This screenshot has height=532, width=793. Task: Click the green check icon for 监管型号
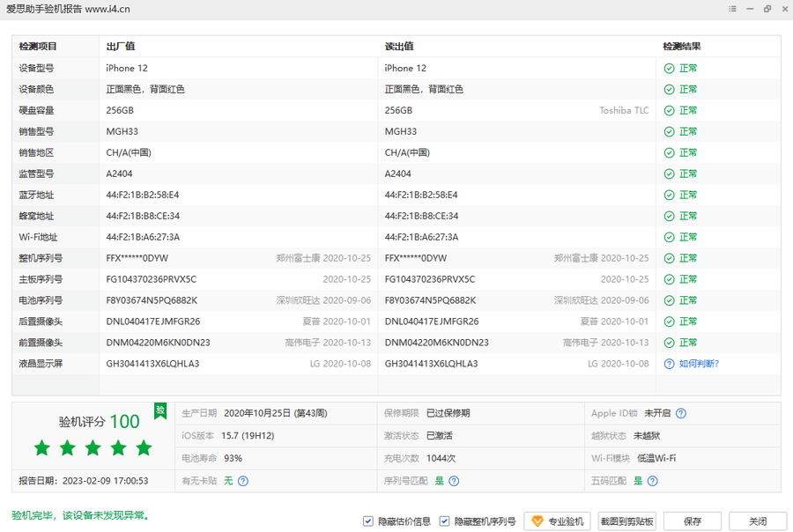pos(669,174)
